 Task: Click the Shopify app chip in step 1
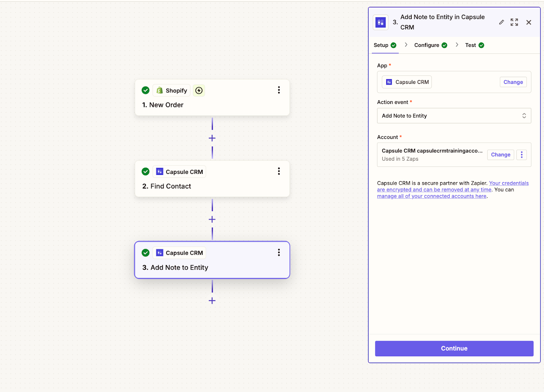click(172, 90)
